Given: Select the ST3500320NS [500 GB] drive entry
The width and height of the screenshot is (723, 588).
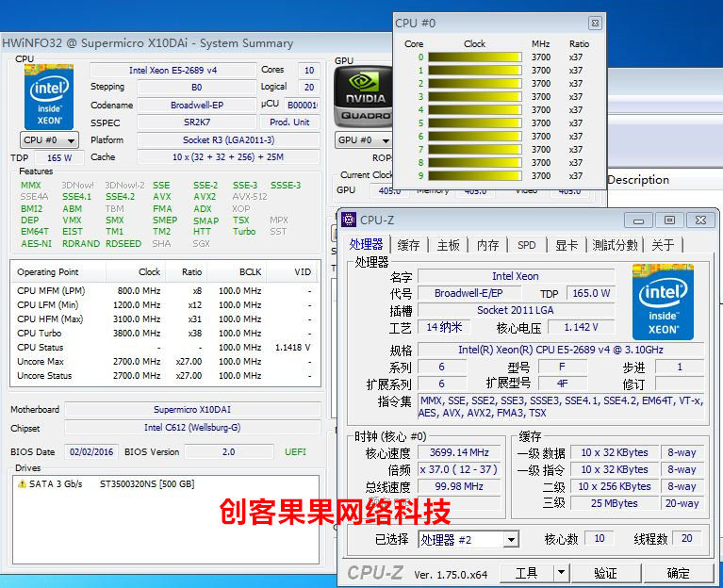Looking at the screenshot, I should [x=147, y=483].
